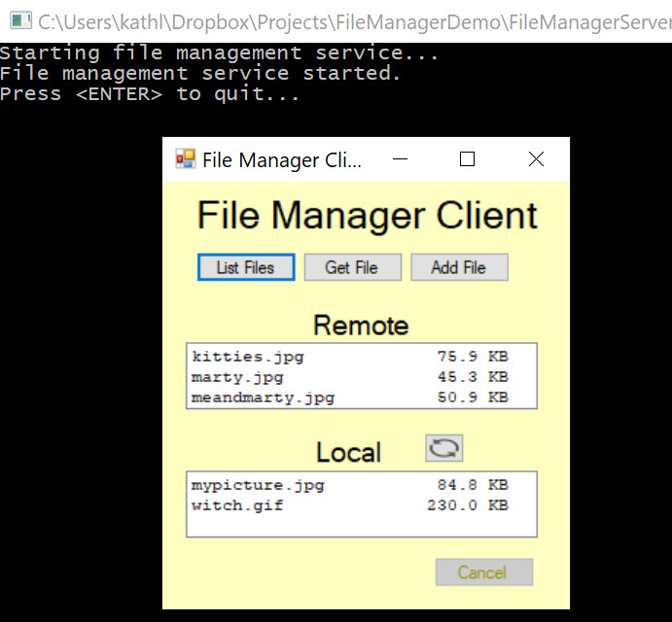Click the grayed-out Cancel button
672x622 pixels.
[484, 571]
